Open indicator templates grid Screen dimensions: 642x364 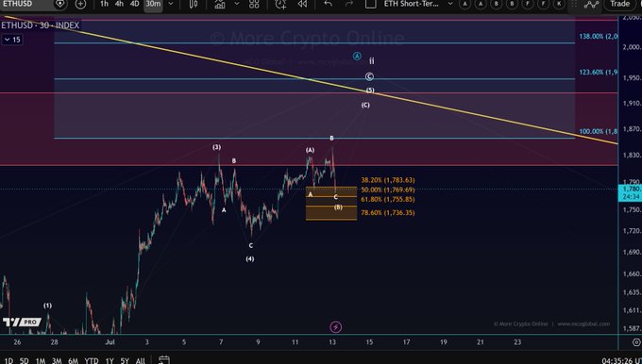point(254,4)
